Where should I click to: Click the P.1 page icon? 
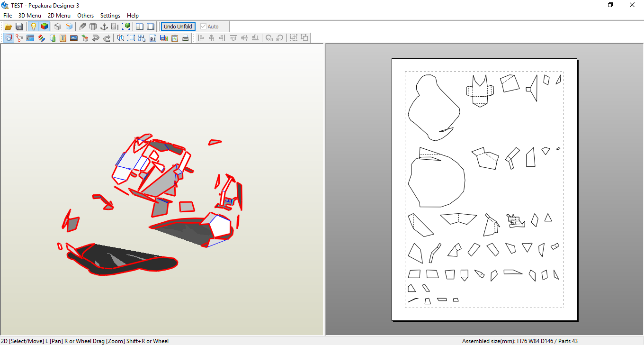coord(153,38)
